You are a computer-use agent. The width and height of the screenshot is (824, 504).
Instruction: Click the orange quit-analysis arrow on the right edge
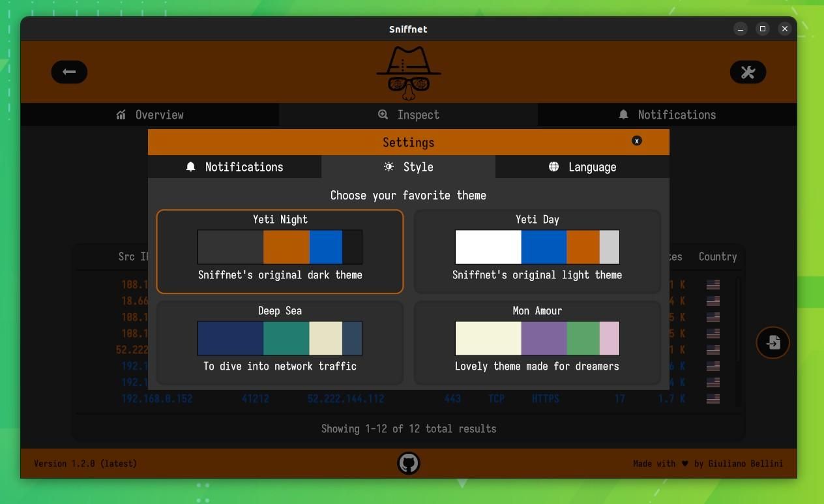click(772, 342)
